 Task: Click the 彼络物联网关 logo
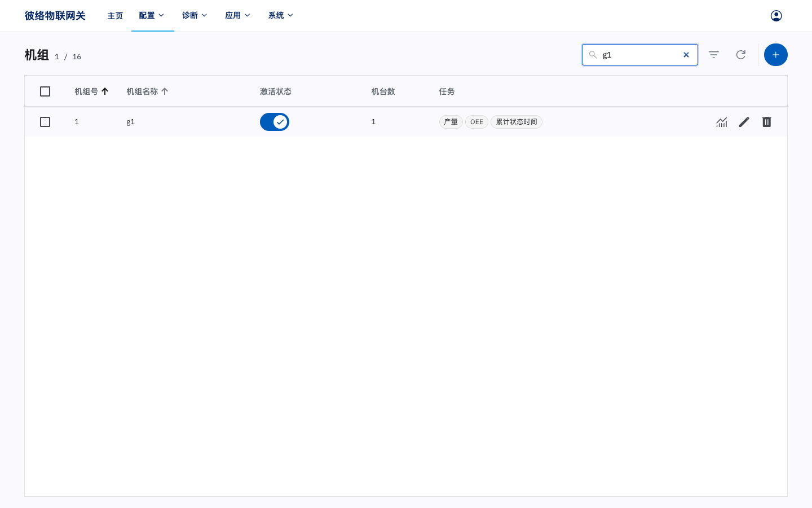[55, 16]
